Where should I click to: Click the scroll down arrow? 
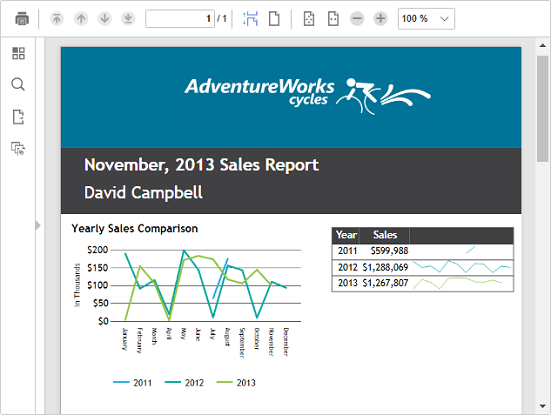coord(542,406)
